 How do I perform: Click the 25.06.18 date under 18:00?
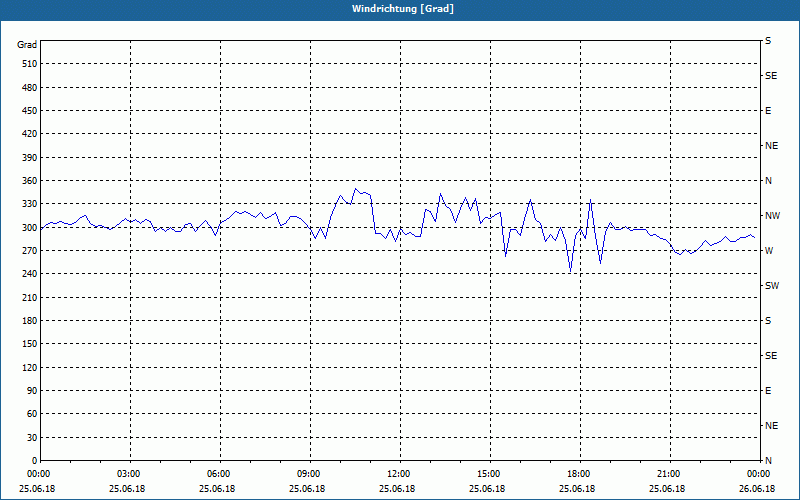(577, 489)
